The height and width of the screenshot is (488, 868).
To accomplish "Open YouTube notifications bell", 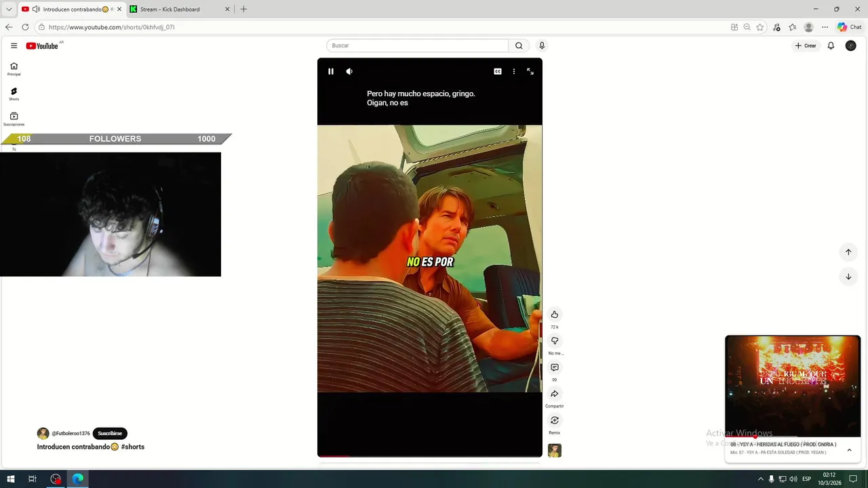I will click(x=831, y=45).
